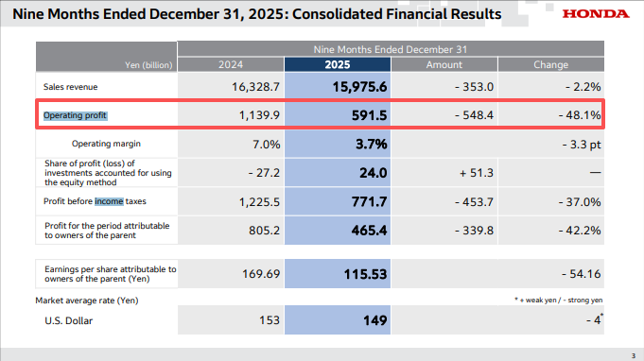Click the 'Operating margin' row label
Viewport: 644px width, 361px height.
pyautogui.click(x=106, y=144)
